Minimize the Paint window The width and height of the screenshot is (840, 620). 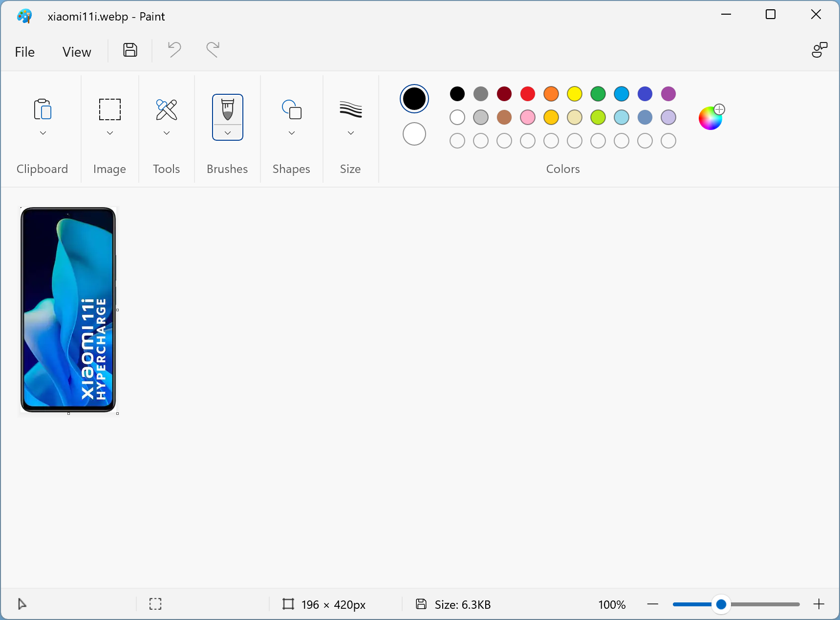pyautogui.click(x=726, y=15)
